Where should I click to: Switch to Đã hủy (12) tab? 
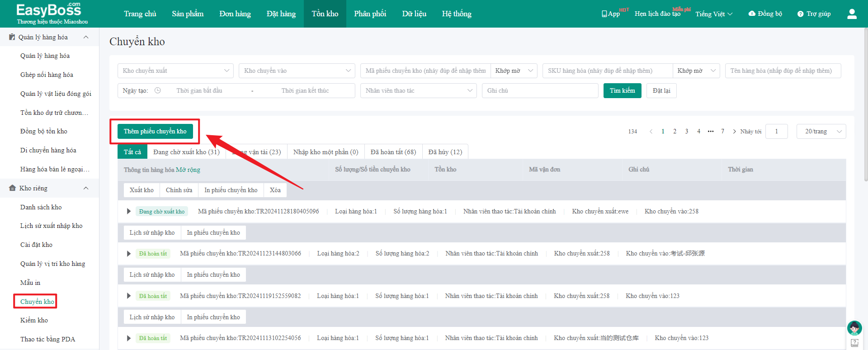[445, 152]
